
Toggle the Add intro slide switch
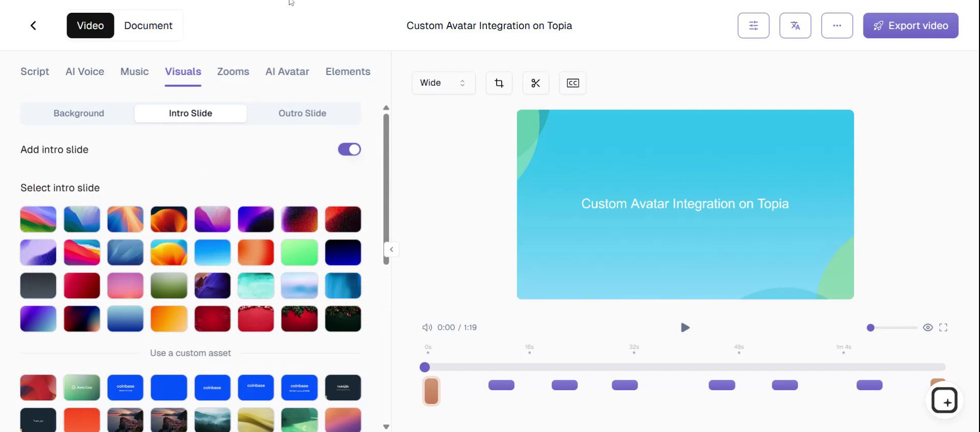349,149
